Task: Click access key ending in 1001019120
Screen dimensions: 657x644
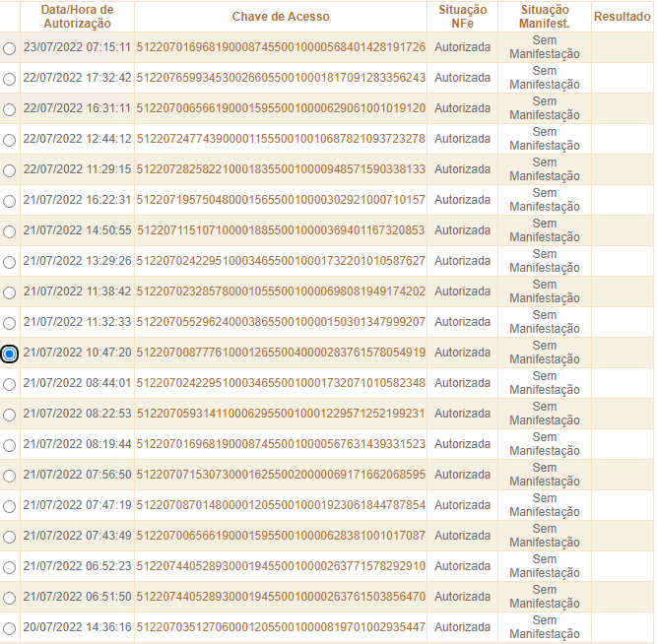Action: [281, 108]
